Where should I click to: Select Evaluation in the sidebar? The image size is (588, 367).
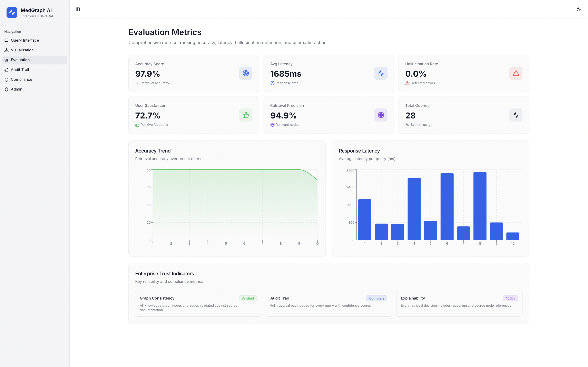click(20, 60)
